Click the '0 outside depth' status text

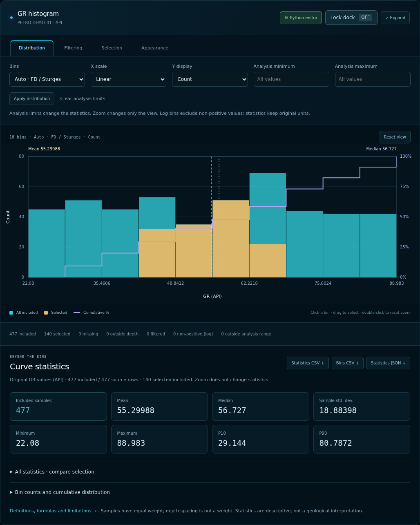[x=123, y=334]
